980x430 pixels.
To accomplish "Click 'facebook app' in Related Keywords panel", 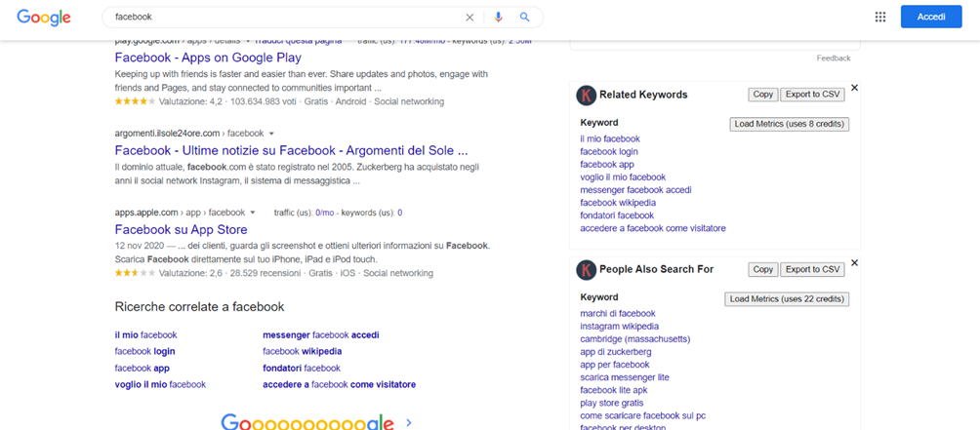I will click(607, 164).
